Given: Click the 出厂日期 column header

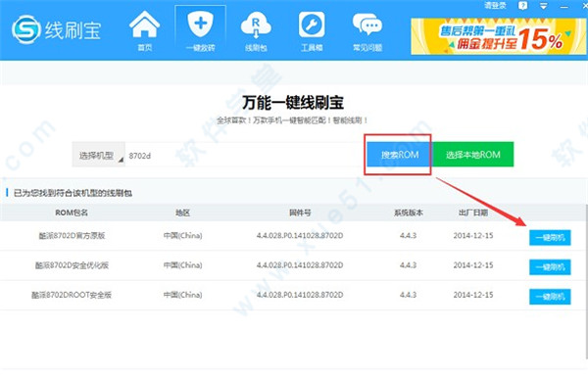Looking at the screenshot, I should click(x=473, y=212).
